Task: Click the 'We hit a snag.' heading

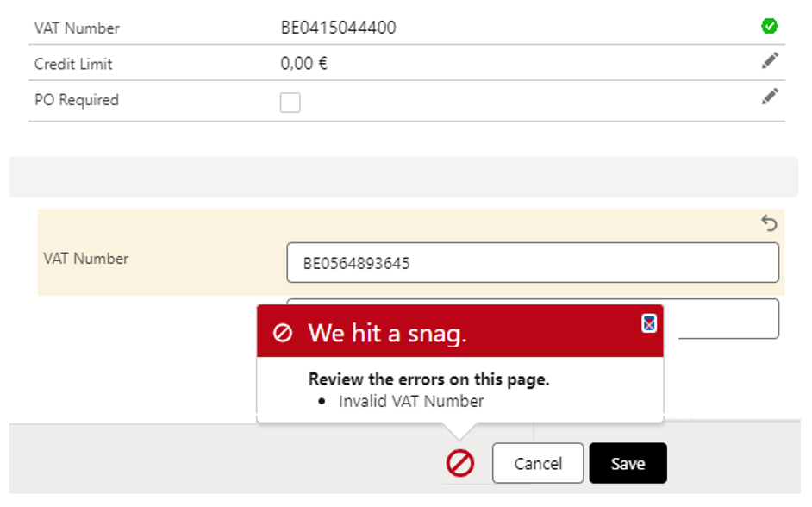Action: [x=387, y=334]
